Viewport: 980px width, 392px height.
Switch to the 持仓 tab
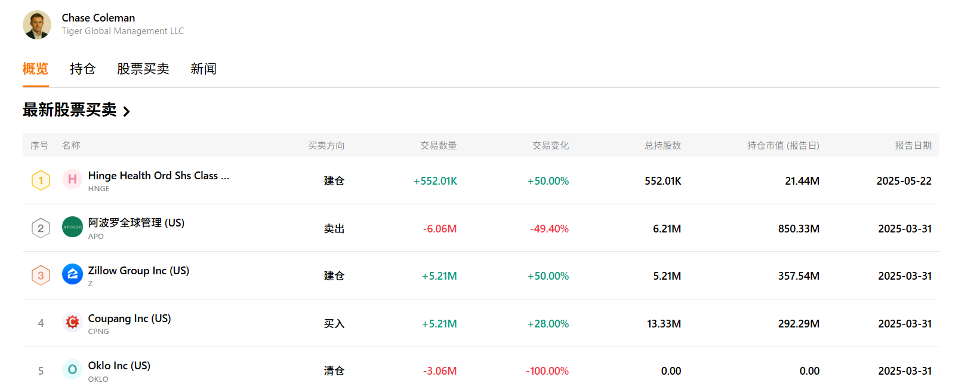click(82, 69)
